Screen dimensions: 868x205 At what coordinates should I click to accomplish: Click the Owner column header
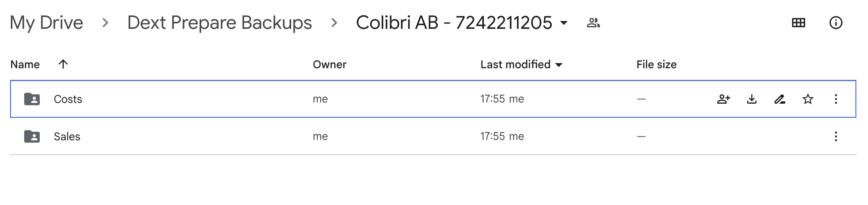[329, 65]
